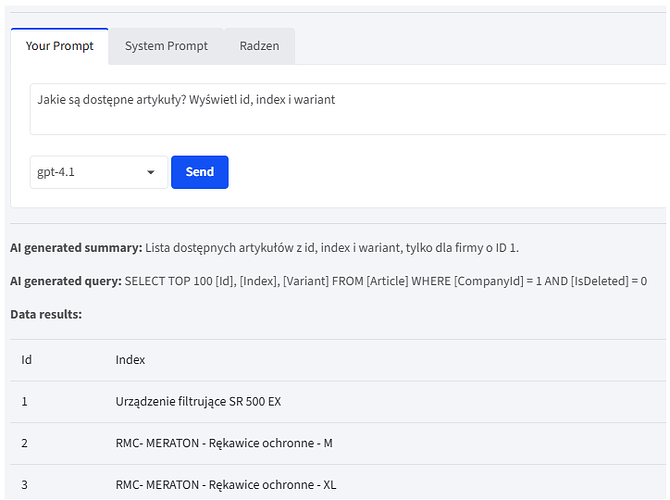This screenshot has width=670, height=500.
Task: Open the Radzen tab
Action: pyautogui.click(x=259, y=46)
